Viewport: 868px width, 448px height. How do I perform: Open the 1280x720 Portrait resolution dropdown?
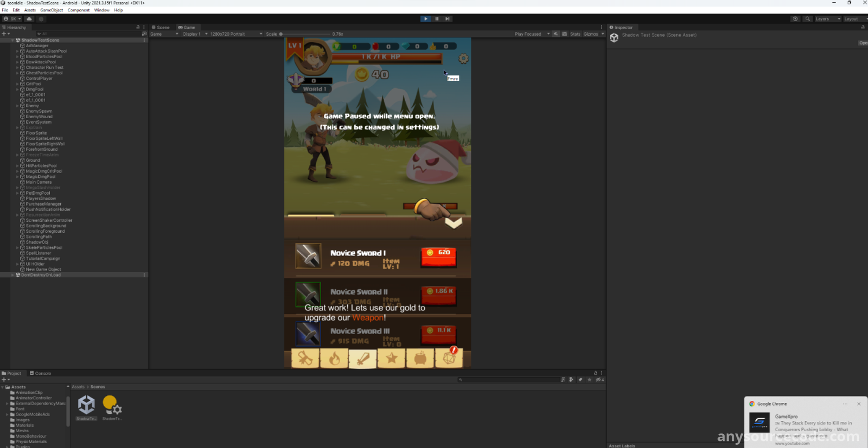pos(236,34)
